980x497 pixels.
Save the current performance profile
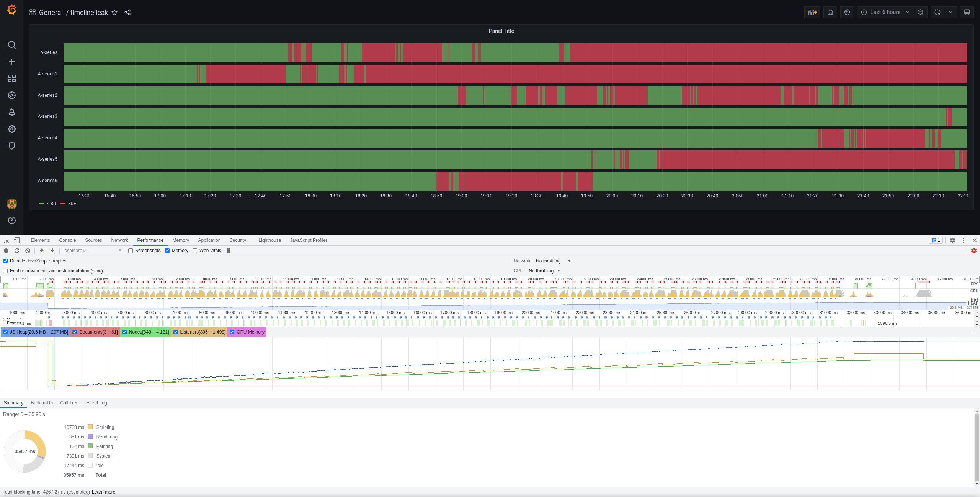[x=52, y=251]
